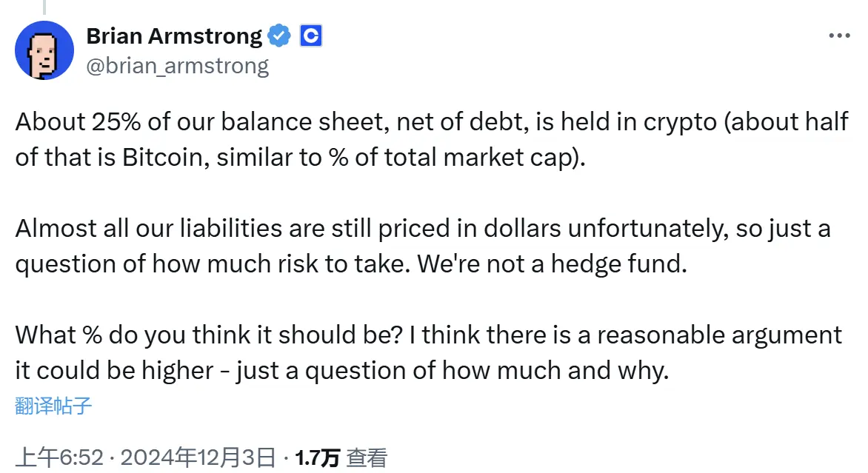
Task: Open Brian Armstrong's profile avatar
Action: coord(44,50)
